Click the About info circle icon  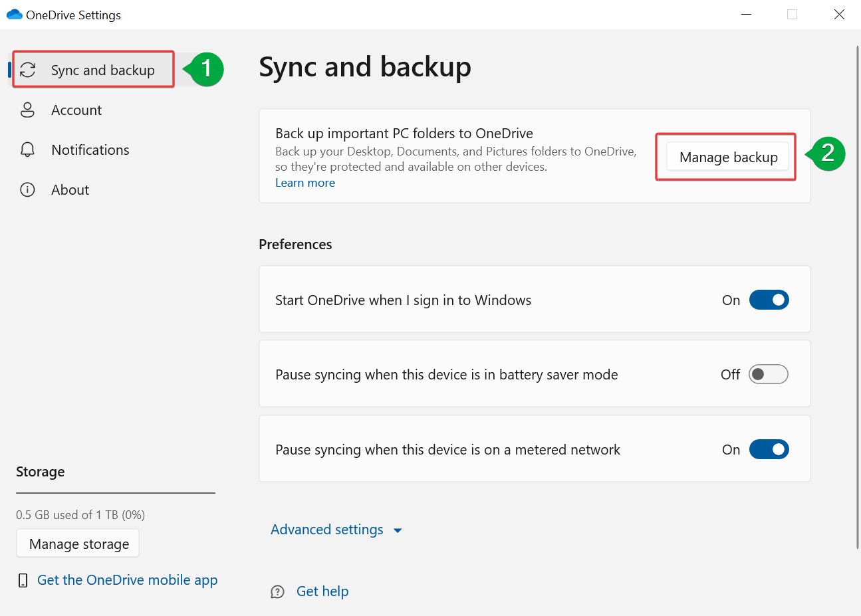[x=27, y=190]
